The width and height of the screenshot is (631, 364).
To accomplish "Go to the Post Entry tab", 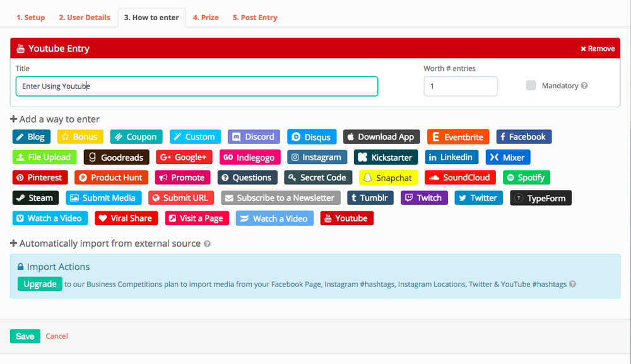I will point(255,18).
